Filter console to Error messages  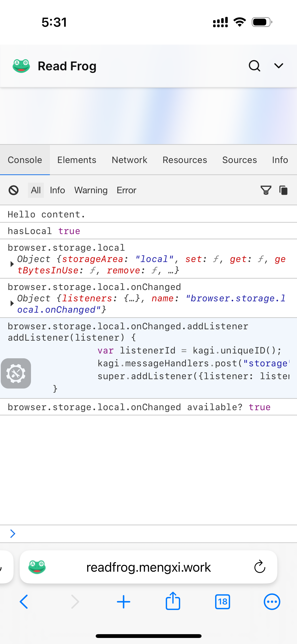pyautogui.click(x=126, y=190)
